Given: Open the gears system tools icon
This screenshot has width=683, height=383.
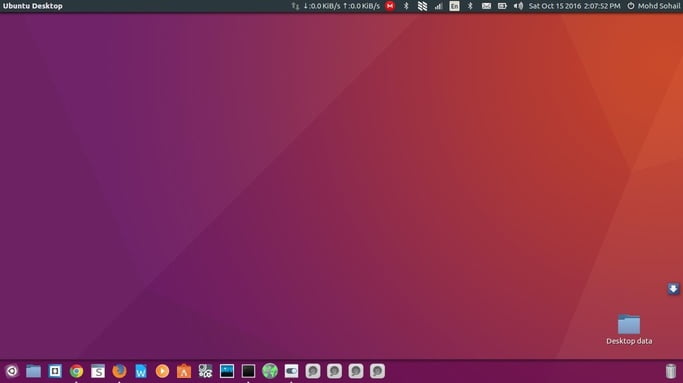Looking at the screenshot, I should (205, 371).
